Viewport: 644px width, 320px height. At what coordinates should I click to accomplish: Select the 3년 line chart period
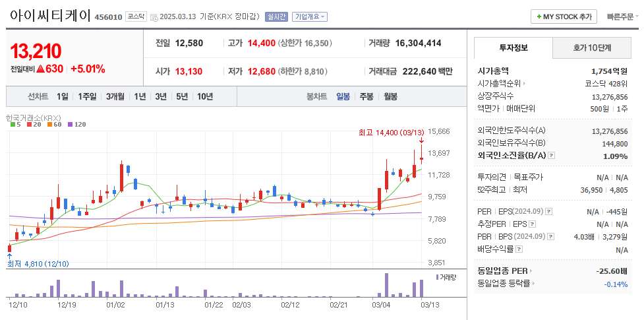161,96
